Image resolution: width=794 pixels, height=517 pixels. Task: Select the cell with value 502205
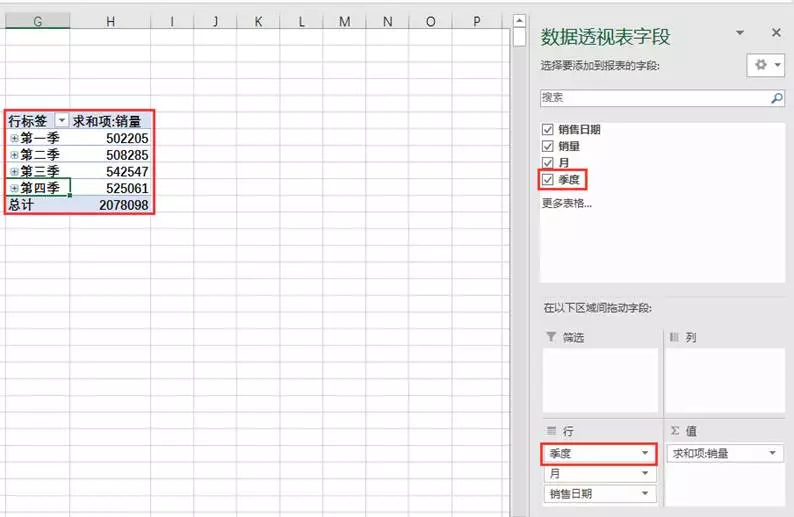(110, 138)
